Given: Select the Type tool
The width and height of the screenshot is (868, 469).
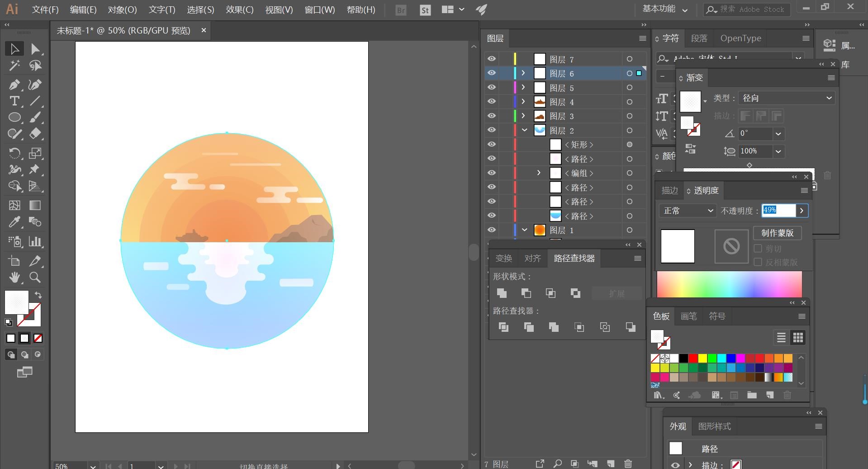Looking at the screenshot, I should pos(14,101).
